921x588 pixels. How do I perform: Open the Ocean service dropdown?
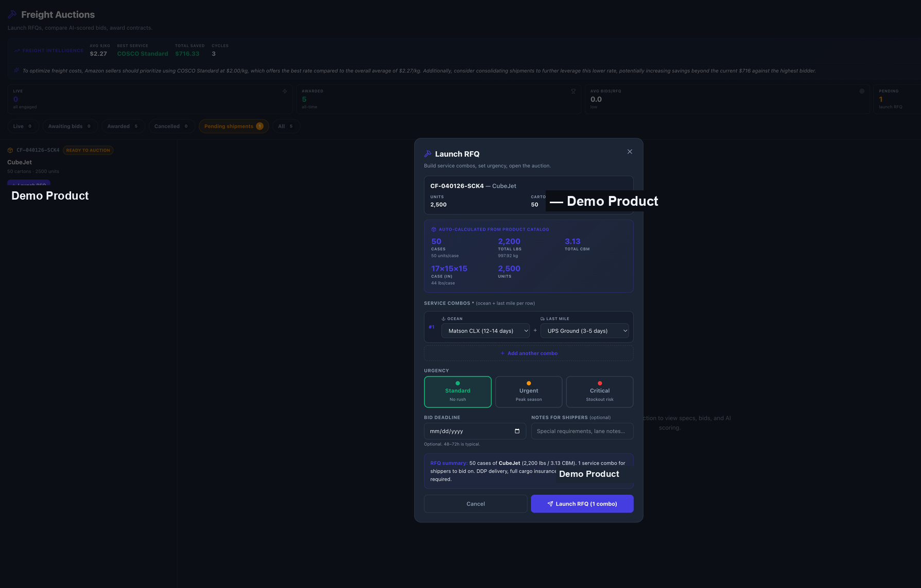click(485, 331)
